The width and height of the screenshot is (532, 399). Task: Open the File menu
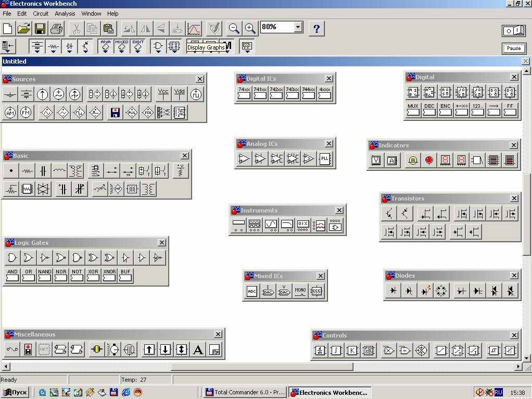point(7,14)
